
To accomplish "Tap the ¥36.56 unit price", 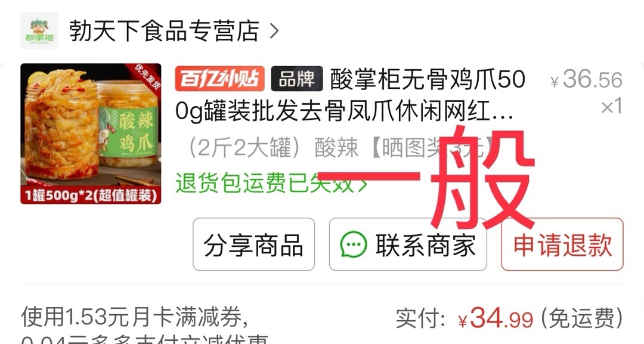I will pyautogui.click(x=587, y=79).
